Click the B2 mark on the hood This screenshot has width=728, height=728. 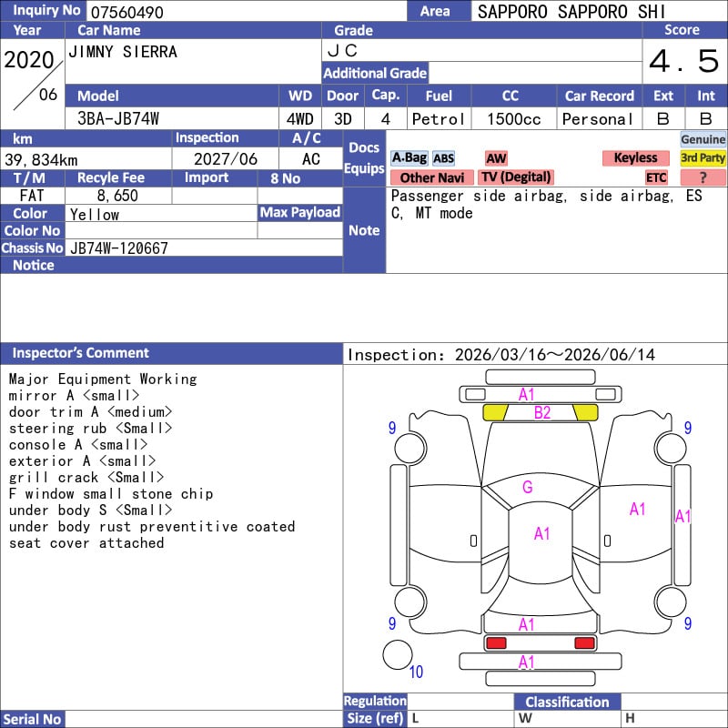coord(542,413)
